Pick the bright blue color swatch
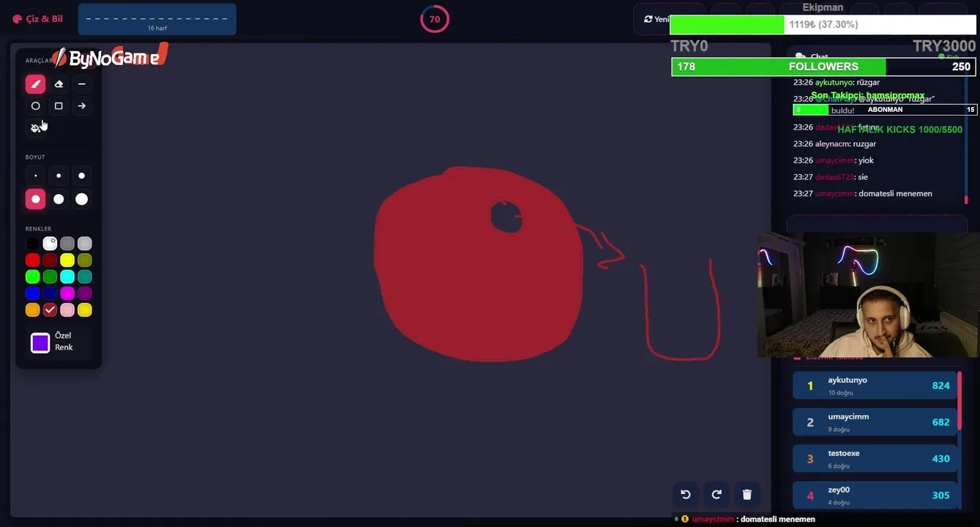This screenshot has height=527, width=980. (32, 294)
